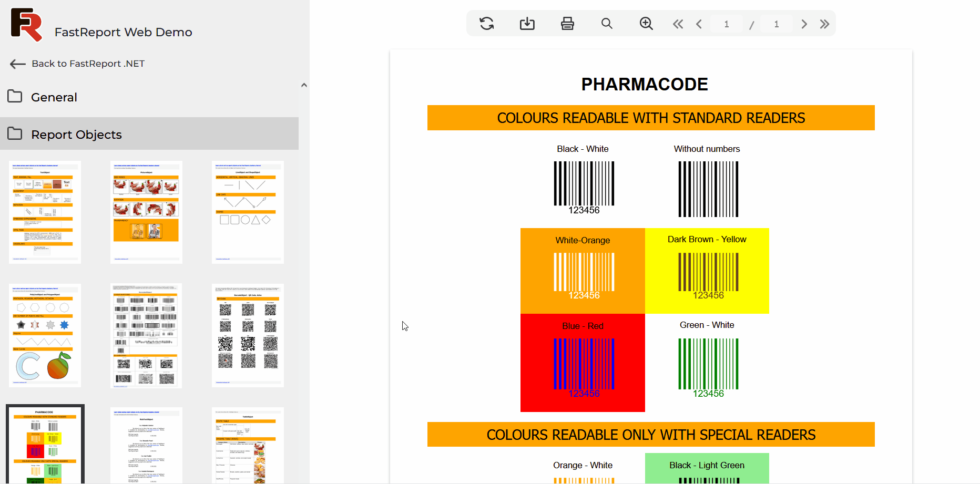Go to previous page arrow

click(x=699, y=24)
